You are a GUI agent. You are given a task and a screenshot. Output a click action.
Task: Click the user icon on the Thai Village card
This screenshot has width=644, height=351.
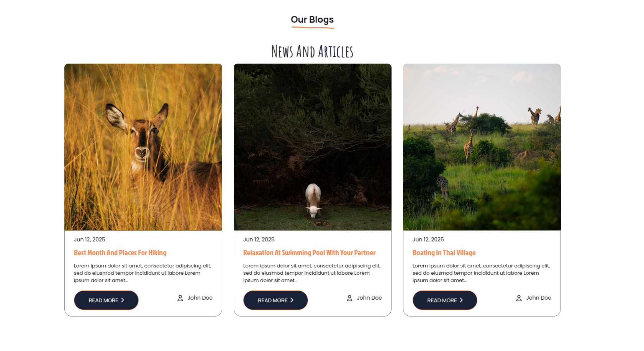click(x=519, y=298)
